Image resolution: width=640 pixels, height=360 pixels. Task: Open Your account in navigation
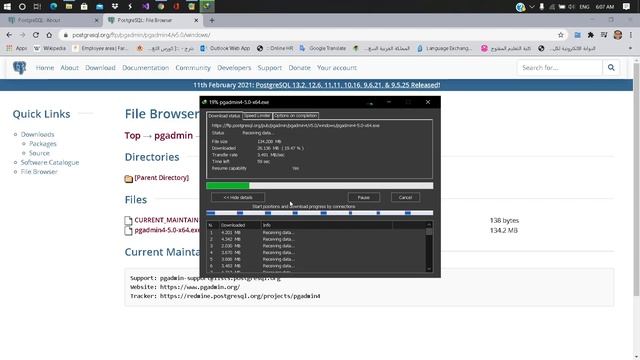[x=337, y=68]
